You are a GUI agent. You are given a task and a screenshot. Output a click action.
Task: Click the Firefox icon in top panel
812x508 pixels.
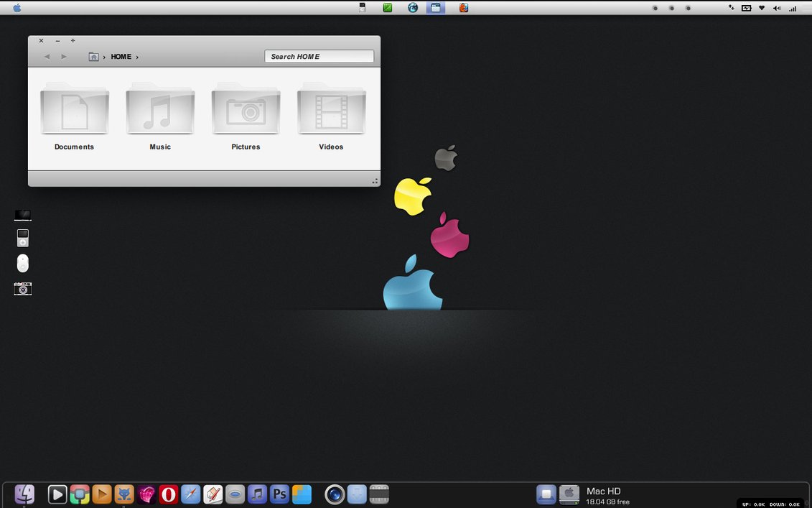click(464, 8)
